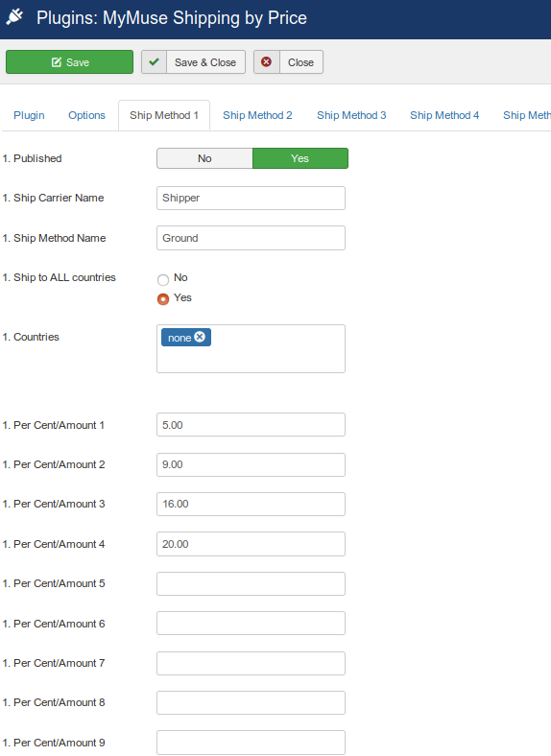Screen dimensions: 551x756
Task: Click the checkmark icon on Save & Close
Action: coord(154,62)
